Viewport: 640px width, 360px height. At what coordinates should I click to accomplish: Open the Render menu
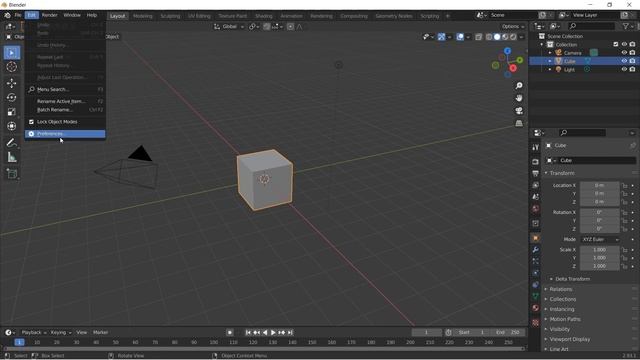(49, 15)
